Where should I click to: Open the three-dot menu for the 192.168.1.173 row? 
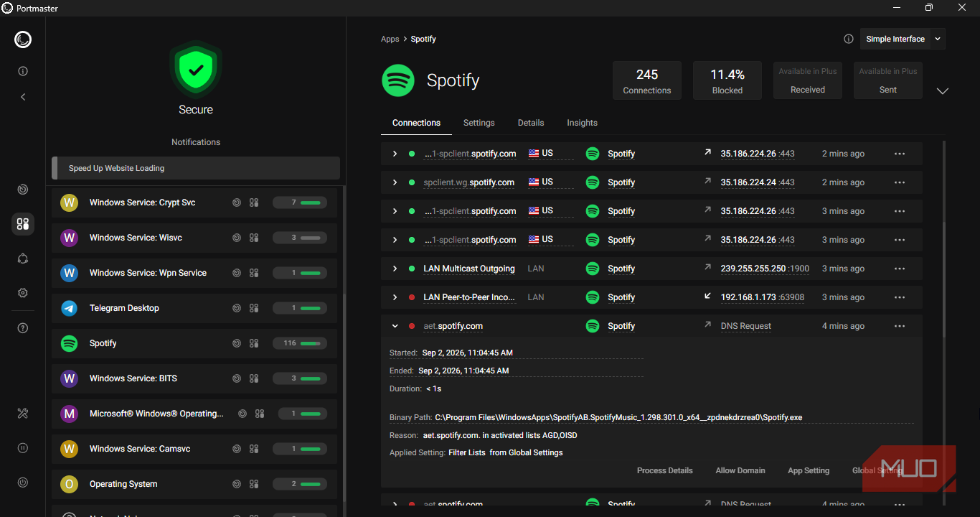point(900,297)
